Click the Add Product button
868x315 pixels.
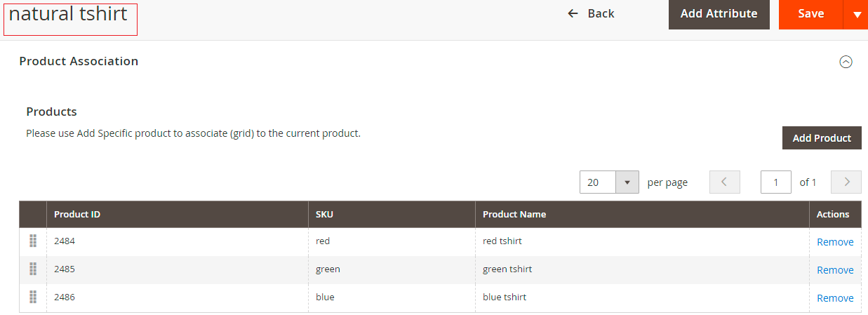821,138
